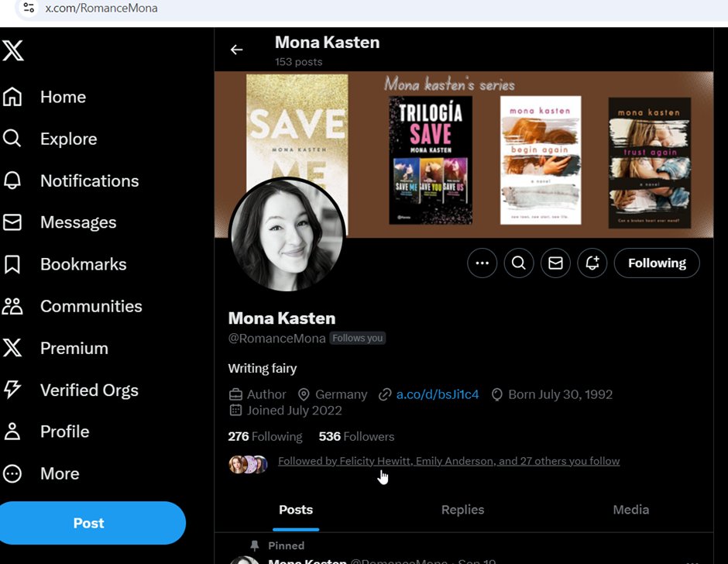728x564 pixels.
Task: Open Communities menu label
Action: pos(91,306)
